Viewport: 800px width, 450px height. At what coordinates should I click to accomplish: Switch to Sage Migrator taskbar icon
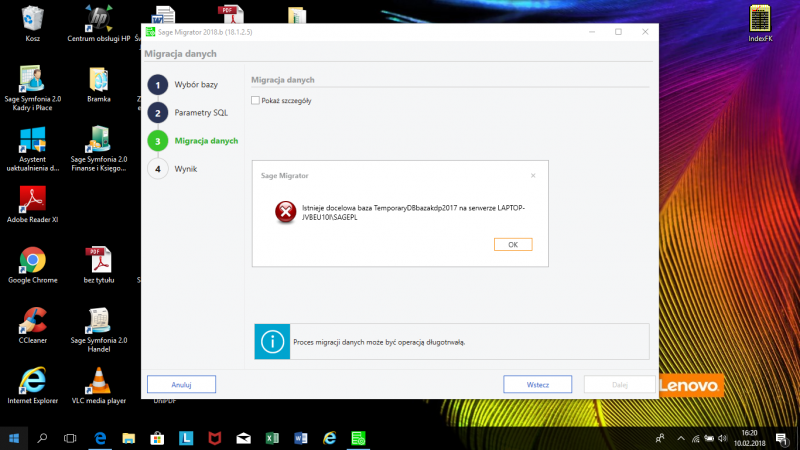(358, 438)
